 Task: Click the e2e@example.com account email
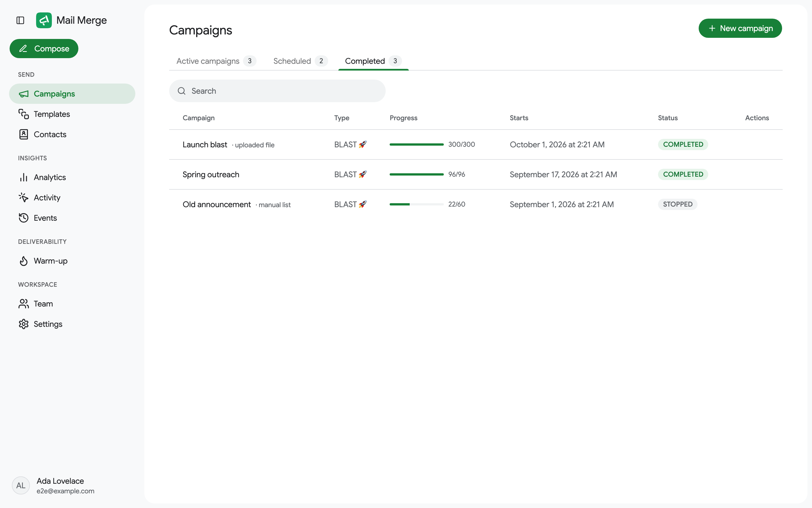tap(65, 491)
